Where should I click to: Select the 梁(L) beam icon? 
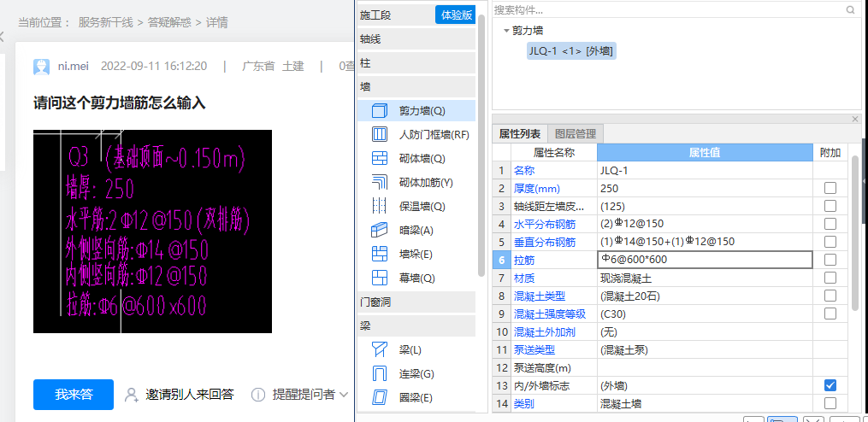click(379, 349)
